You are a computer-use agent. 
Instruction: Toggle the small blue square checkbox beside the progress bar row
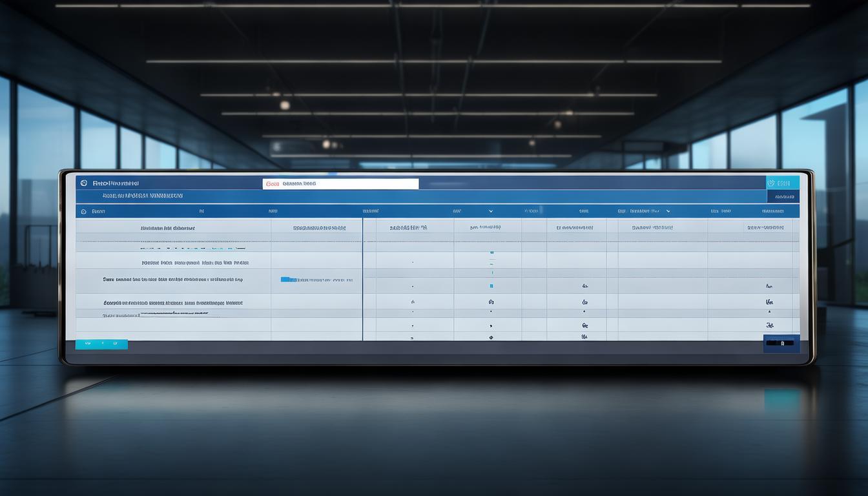tap(491, 285)
